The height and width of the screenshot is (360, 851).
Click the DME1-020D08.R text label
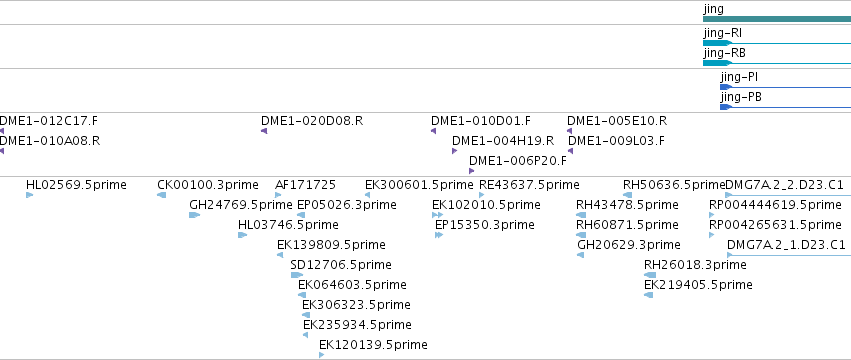coord(312,121)
